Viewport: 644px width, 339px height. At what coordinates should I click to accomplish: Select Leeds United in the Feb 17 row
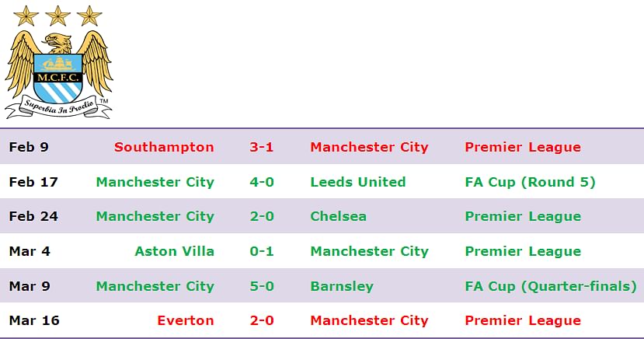tap(357, 182)
